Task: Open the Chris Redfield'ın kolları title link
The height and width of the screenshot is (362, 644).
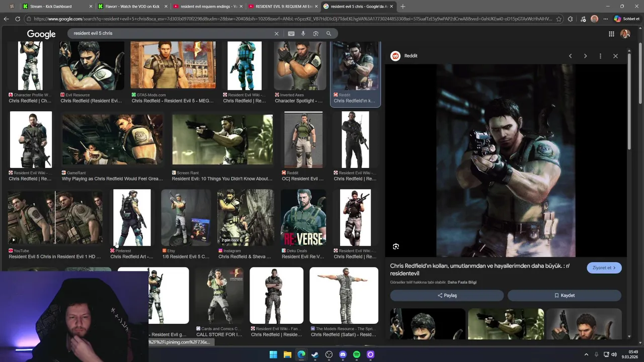Action: tap(480, 269)
